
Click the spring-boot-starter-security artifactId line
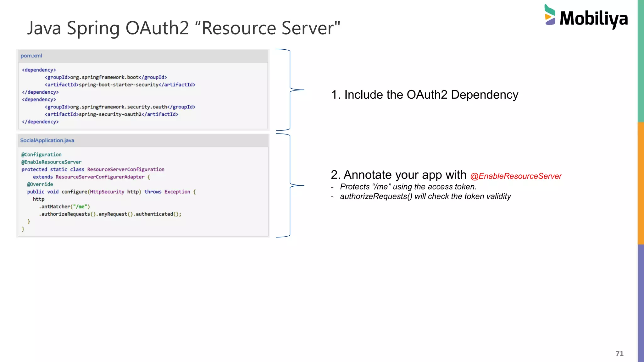(120, 85)
